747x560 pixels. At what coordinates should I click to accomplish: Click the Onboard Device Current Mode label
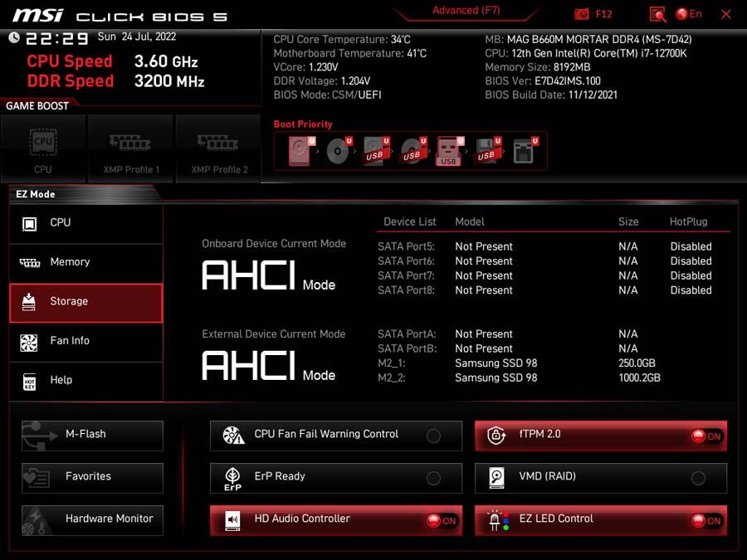point(274,244)
